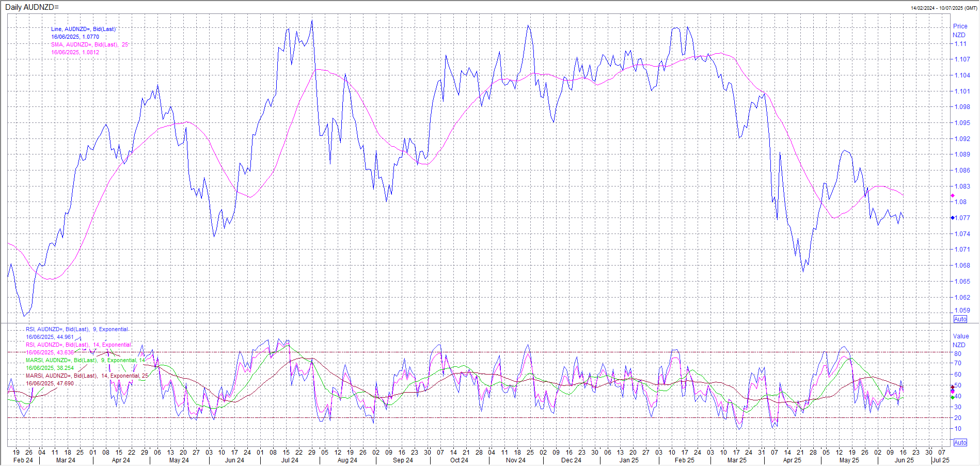Click the 16/06/2025, 1.0770 legend value
Viewport: 980px width, 466px height.
75,37
